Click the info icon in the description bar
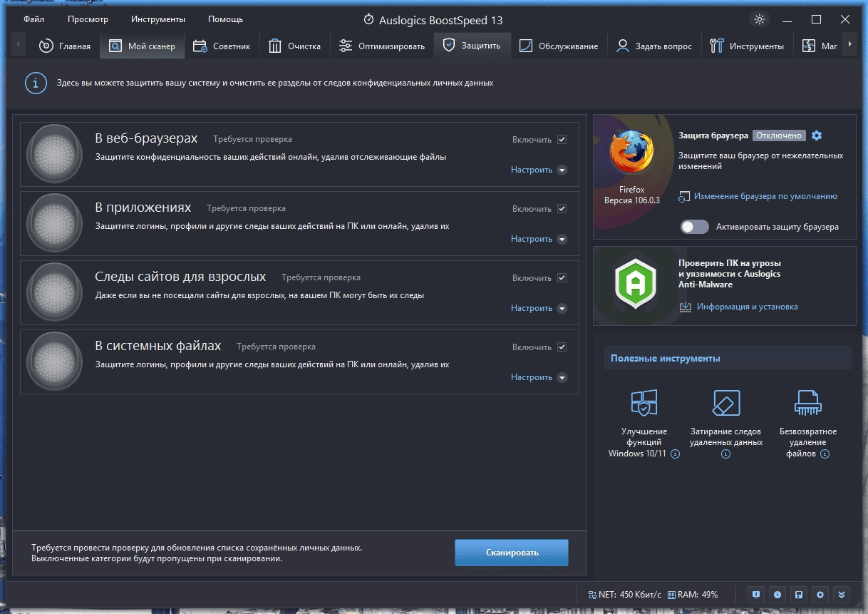 36,83
